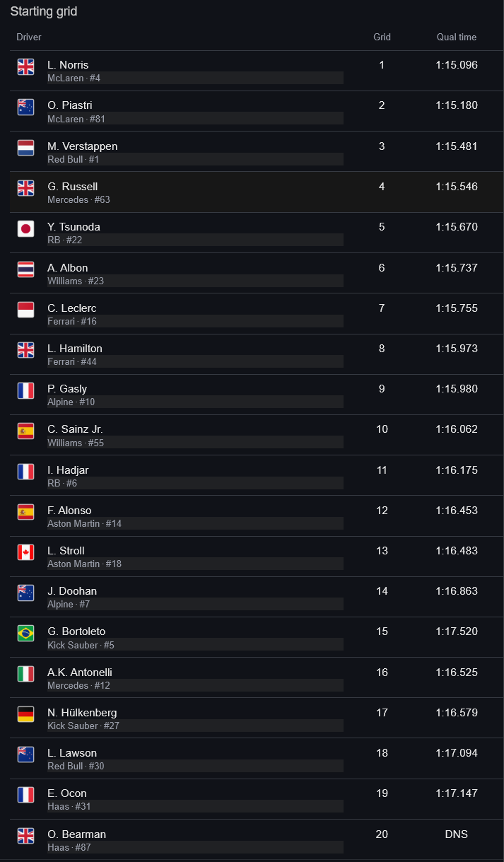
Task: Open P. Gasly's driver entry
Action: [67, 389]
